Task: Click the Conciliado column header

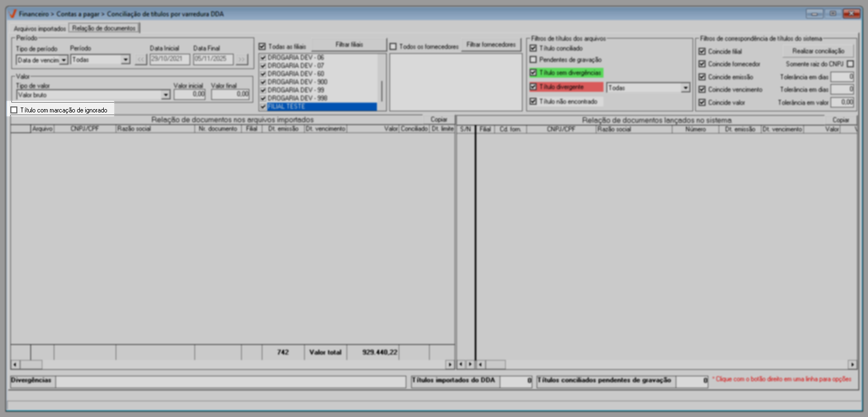Action: tap(414, 129)
